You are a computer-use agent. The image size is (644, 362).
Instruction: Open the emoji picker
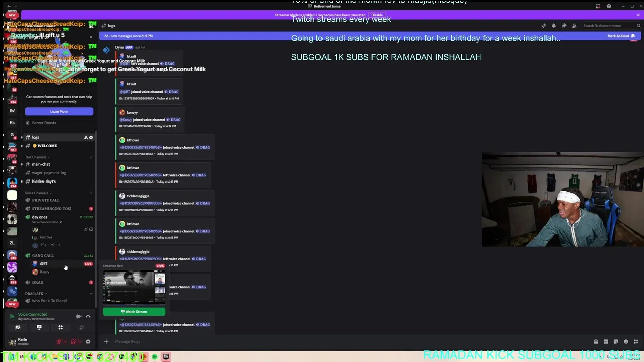pos(626,342)
